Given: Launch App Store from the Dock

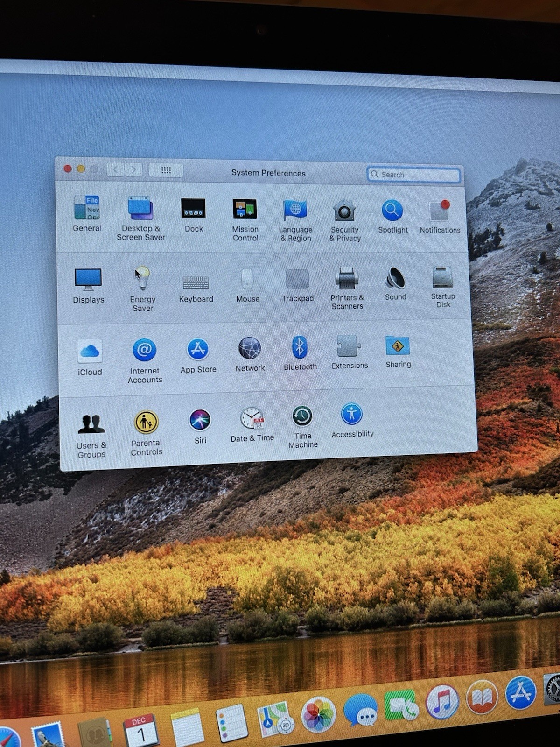Looking at the screenshot, I should point(520,693).
